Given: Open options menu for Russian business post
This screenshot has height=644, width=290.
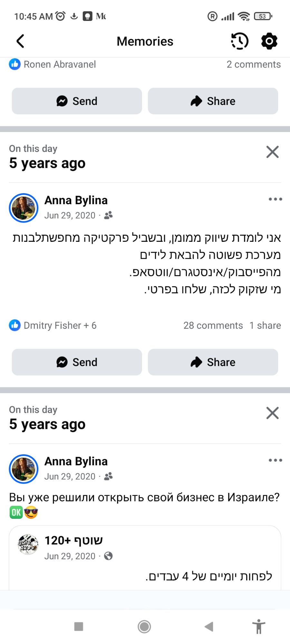Looking at the screenshot, I should (275, 460).
